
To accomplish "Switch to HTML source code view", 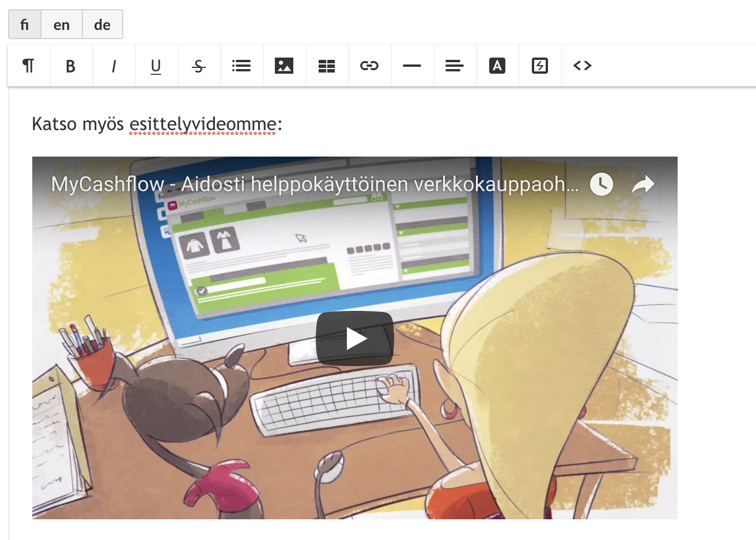I will coord(583,66).
